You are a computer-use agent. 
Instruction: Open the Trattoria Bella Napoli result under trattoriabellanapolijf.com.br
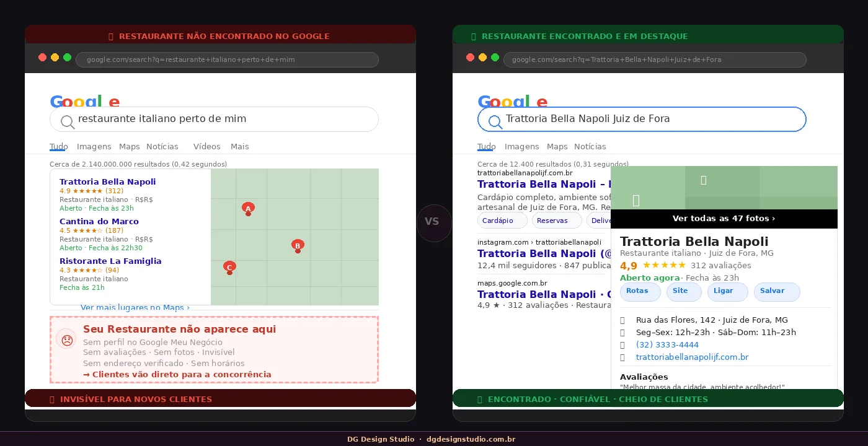(x=544, y=184)
